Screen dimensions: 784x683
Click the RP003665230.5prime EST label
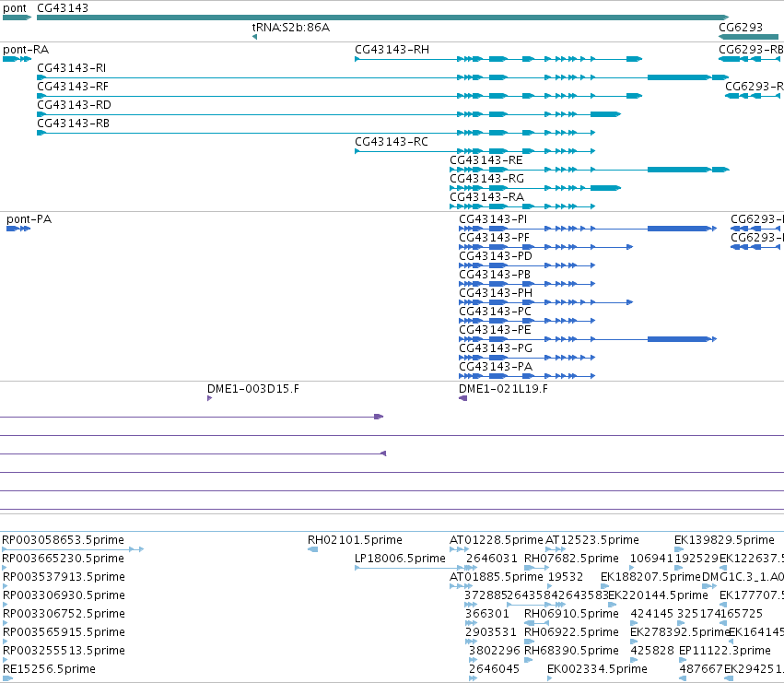(63, 559)
